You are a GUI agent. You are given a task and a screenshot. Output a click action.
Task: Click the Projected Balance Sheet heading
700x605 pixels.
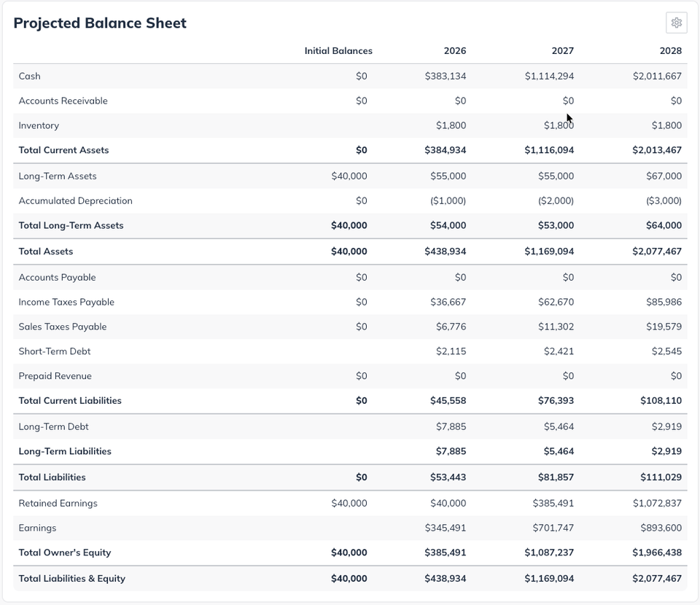pos(100,23)
